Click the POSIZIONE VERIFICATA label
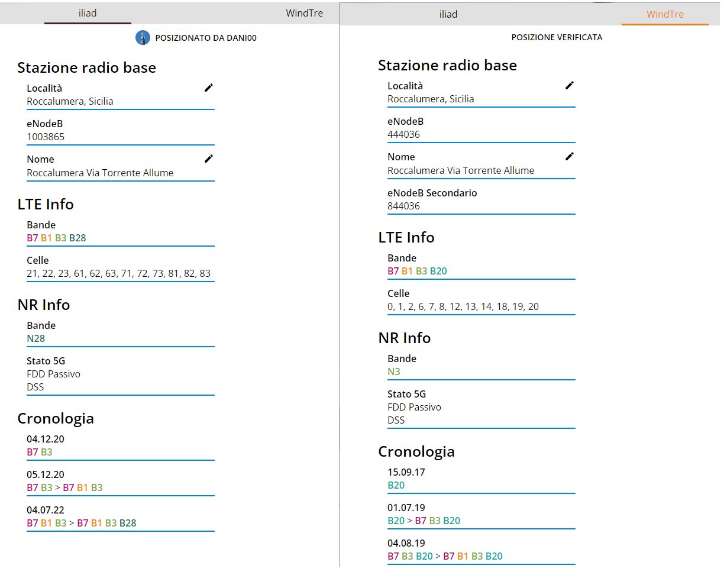This screenshot has width=724, height=588. pyautogui.click(x=557, y=37)
